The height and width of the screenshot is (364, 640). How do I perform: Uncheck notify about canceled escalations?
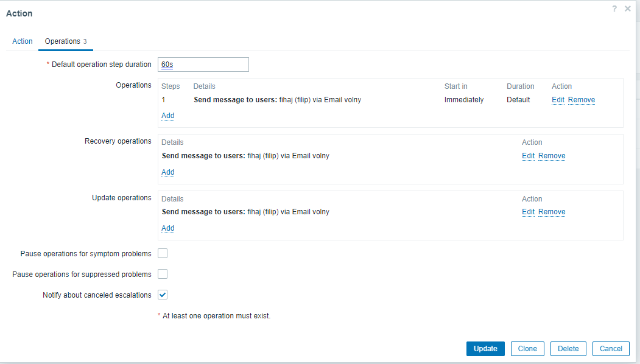point(163,295)
